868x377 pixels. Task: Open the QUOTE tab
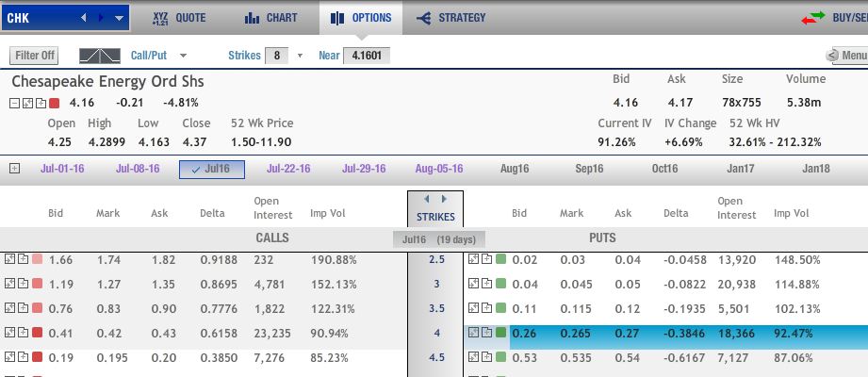178,18
